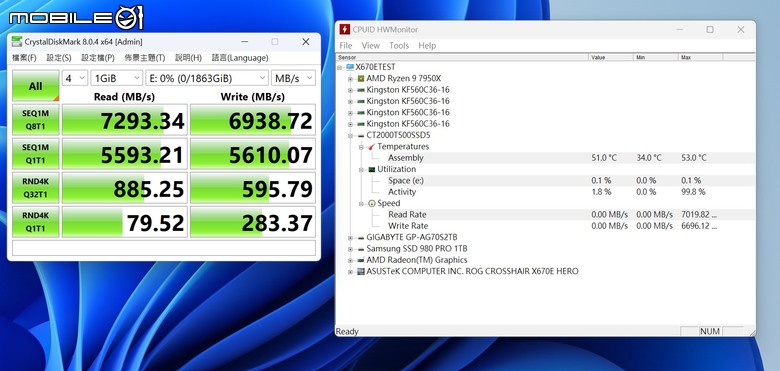Expand the ASUSTeK ROG CROSSHAIR X670E HERO node
Image resolution: width=780 pixels, height=371 pixels.
click(x=350, y=272)
